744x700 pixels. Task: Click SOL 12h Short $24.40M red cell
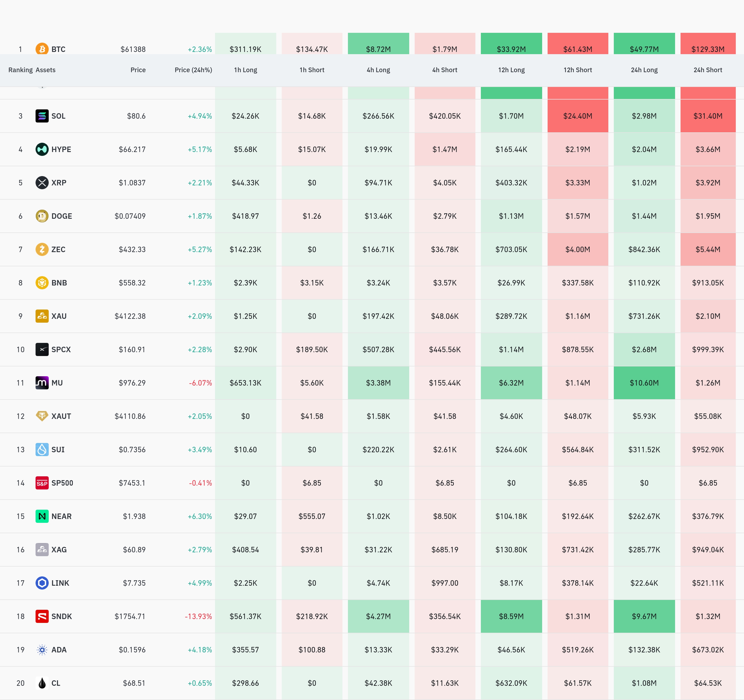pos(577,116)
